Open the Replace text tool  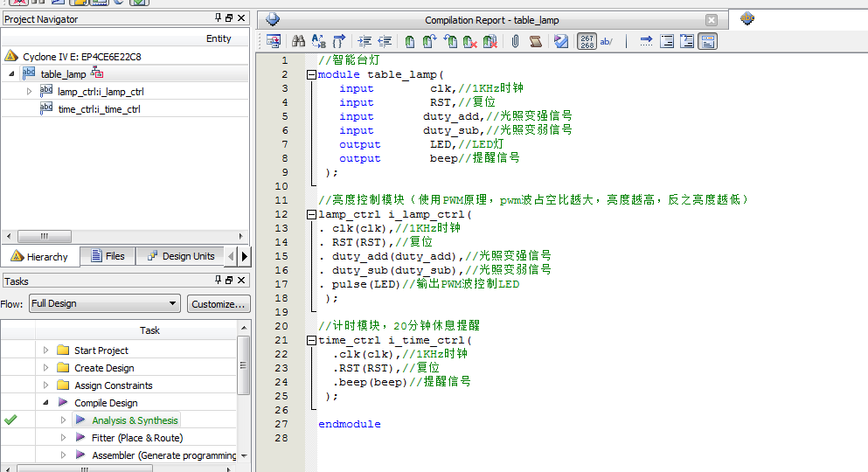(x=319, y=41)
